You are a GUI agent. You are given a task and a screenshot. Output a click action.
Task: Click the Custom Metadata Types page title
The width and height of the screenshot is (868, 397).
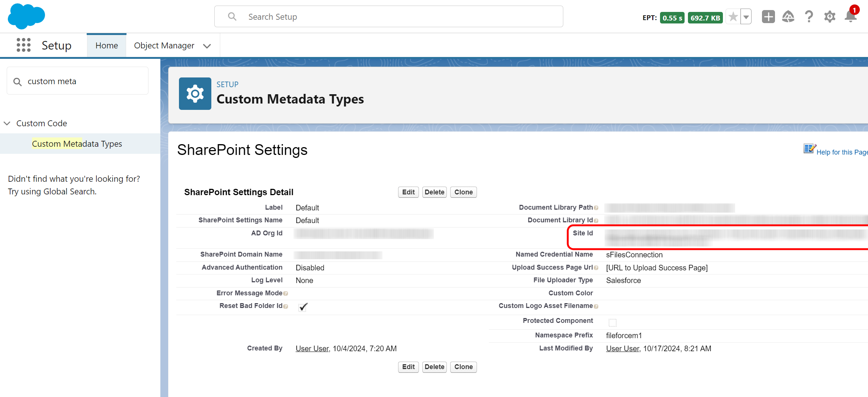tap(290, 99)
